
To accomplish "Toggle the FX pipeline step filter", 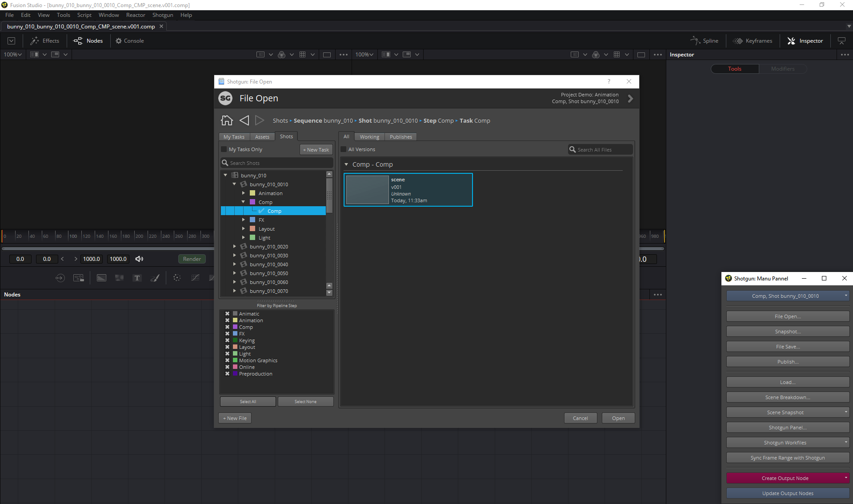I will point(227,334).
